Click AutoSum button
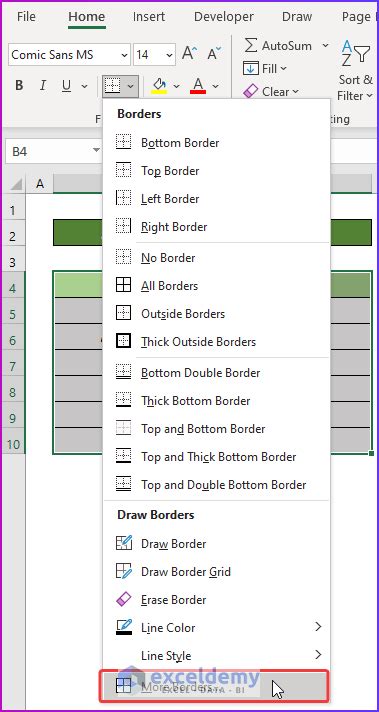The height and width of the screenshot is (712, 379). coord(278,45)
